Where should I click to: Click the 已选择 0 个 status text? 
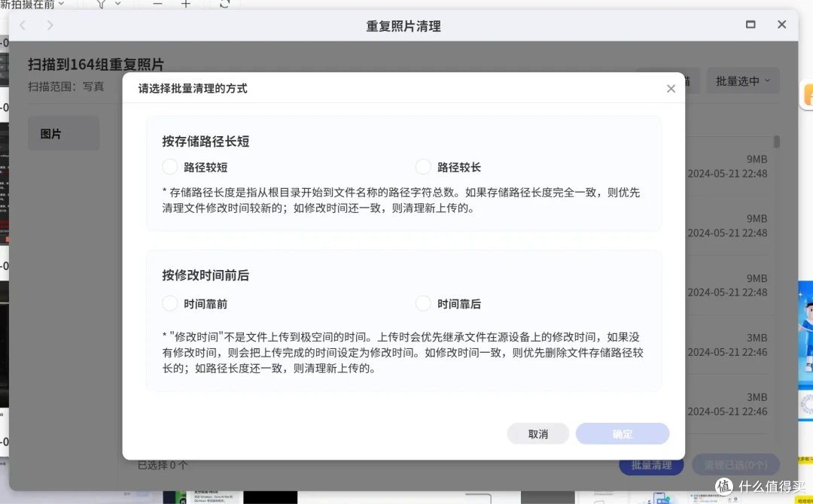click(x=163, y=465)
